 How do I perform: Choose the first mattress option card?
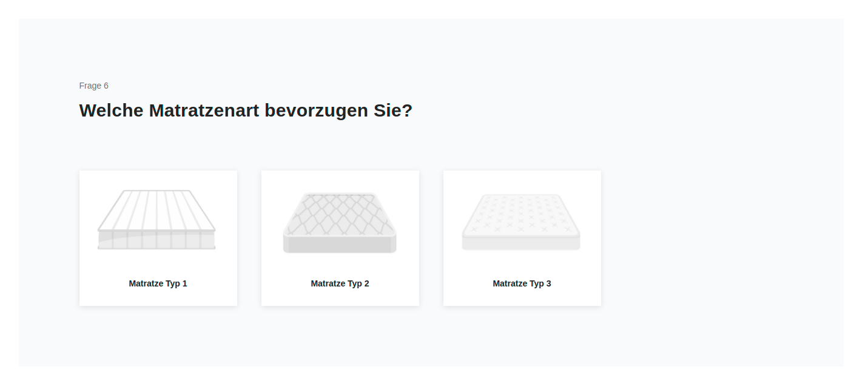(158, 238)
